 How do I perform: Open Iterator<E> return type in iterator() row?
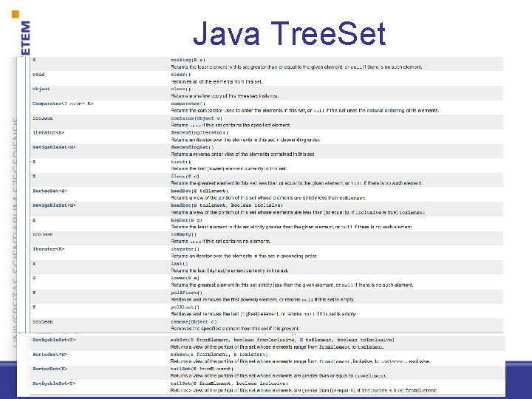click(x=48, y=249)
